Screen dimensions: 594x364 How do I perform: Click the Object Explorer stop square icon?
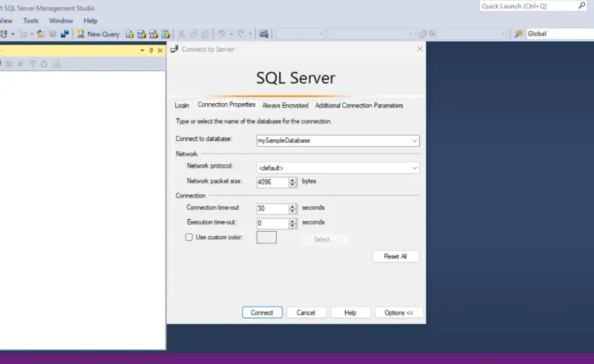(x=20, y=64)
